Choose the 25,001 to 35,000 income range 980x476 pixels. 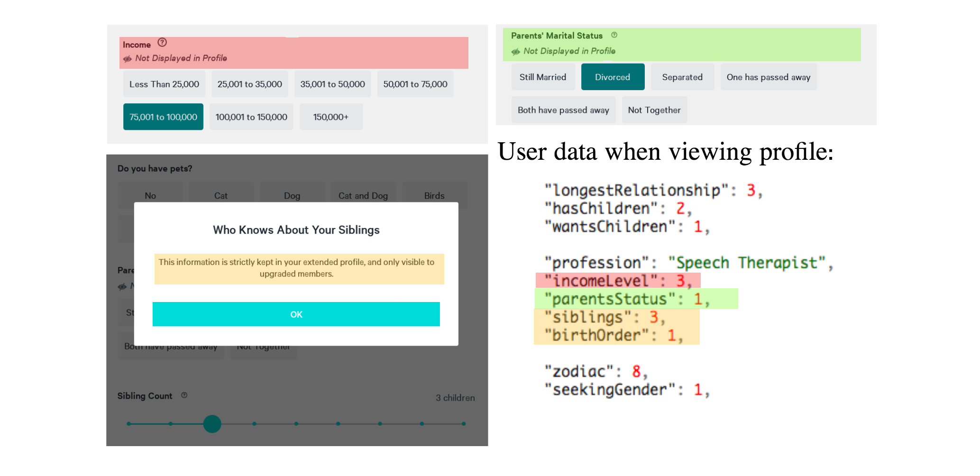point(249,84)
